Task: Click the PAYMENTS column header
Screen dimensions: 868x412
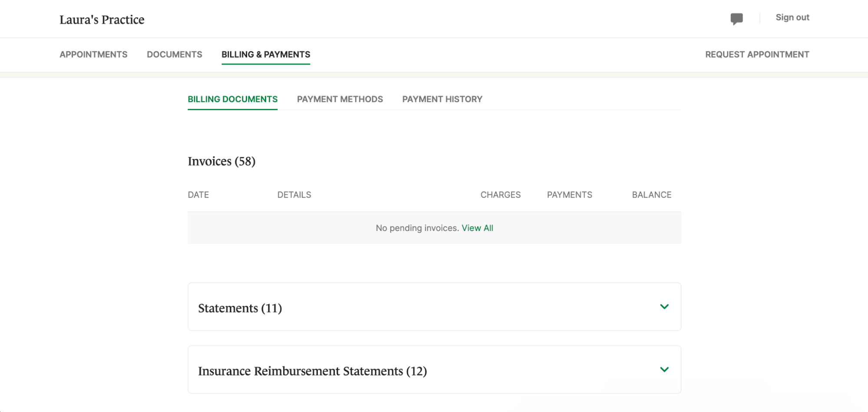Action: pos(569,194)
